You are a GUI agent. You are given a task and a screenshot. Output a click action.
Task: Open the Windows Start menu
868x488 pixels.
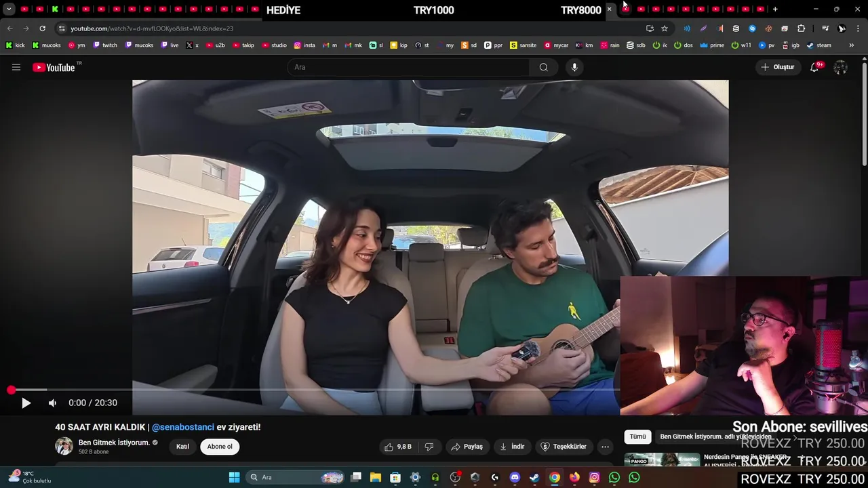pos(234,477)
